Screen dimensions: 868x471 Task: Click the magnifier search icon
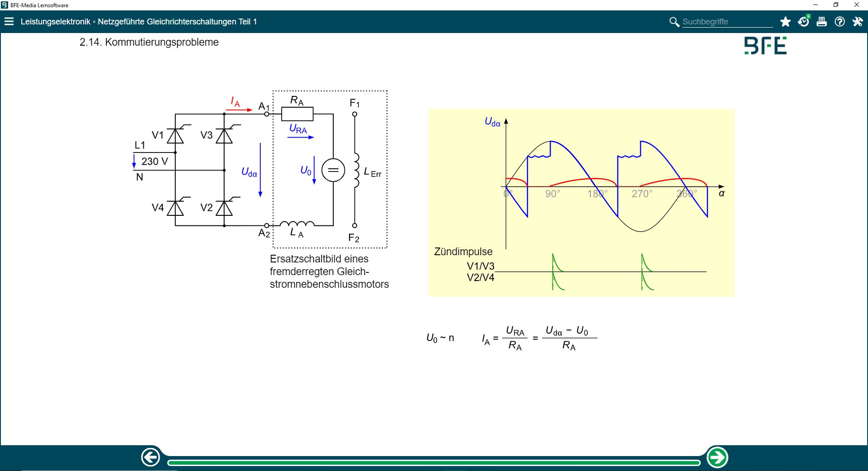(674, 22)
